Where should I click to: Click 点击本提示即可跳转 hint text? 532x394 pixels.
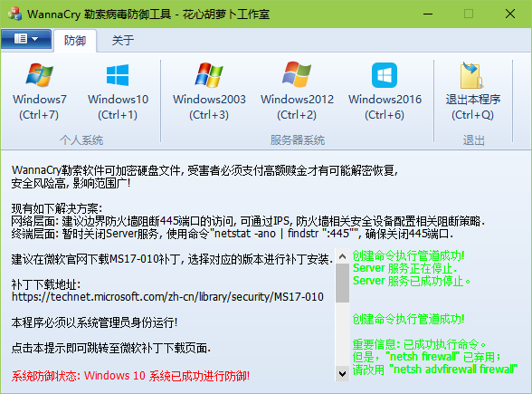(111, 348)
